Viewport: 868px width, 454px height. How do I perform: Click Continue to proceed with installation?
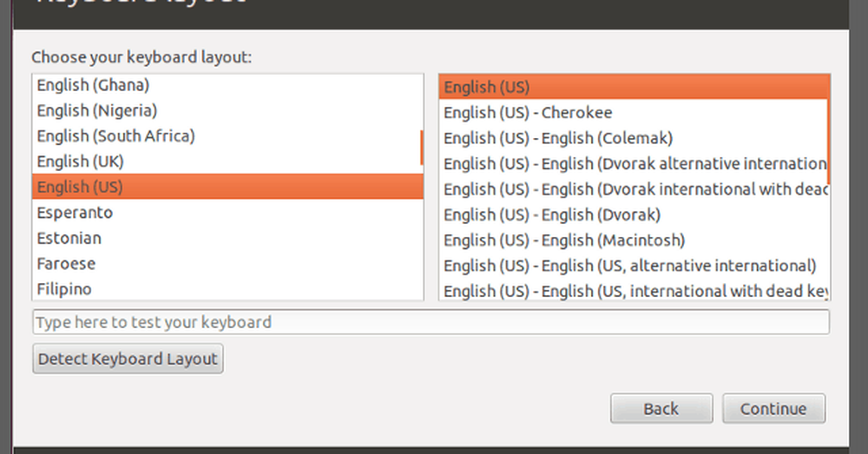[773, 408]
